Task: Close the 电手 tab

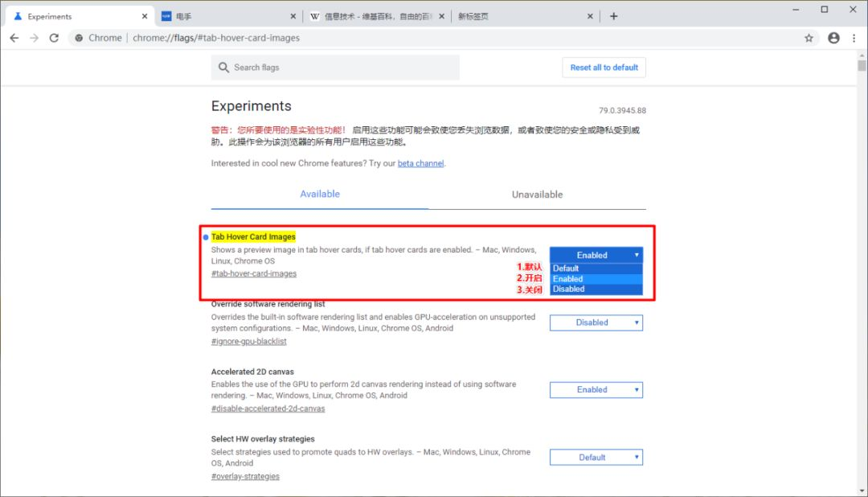Action: click(x=293, y=16)
